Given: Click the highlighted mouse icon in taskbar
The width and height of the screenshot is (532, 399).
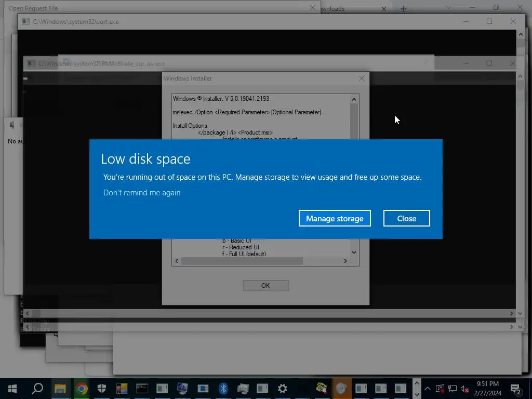Looking at the screenshot, I should point(341,389).
